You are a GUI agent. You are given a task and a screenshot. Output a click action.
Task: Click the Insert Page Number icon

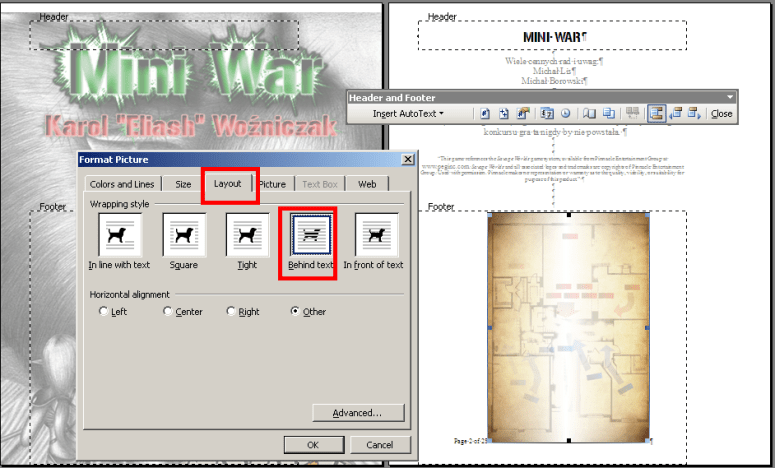click(x=485, y=113)
